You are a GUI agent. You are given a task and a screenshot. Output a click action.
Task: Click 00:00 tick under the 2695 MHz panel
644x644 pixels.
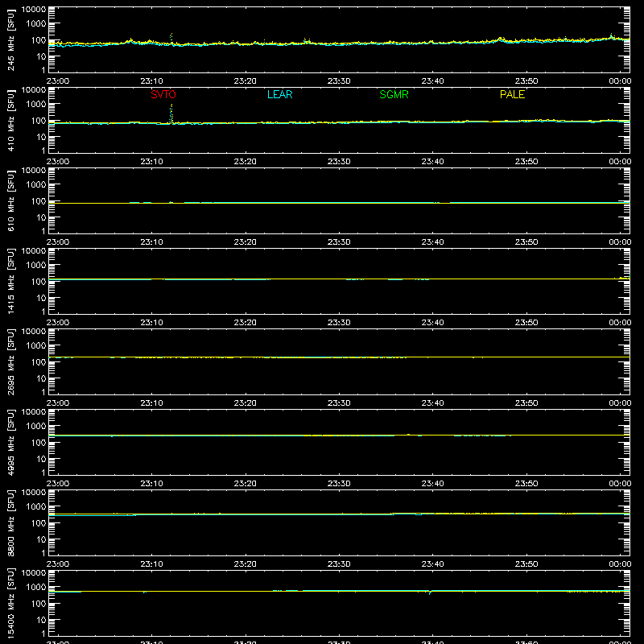click(620, 403)
